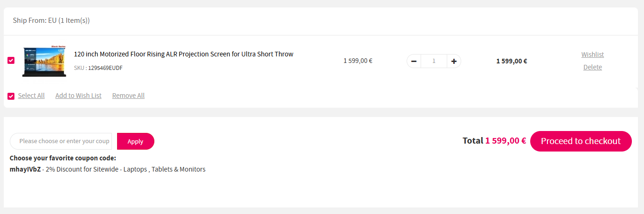Click the bold item subtotal price
644x214 pixels.
click(x=512, y=61)
